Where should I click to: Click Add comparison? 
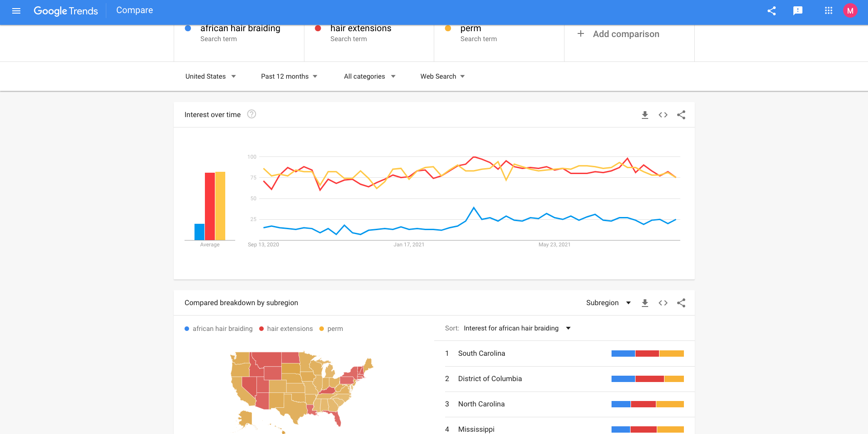[626, 34]
